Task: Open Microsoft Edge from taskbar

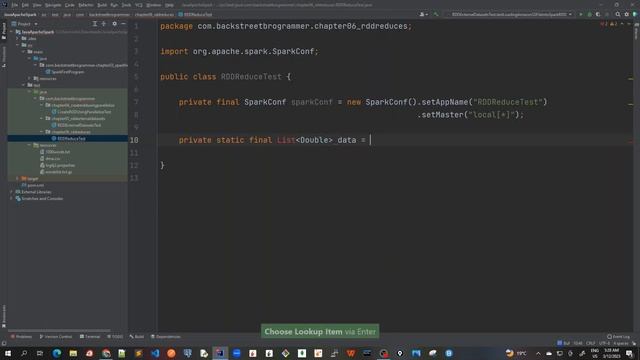Action: click(x=57, y=353)
